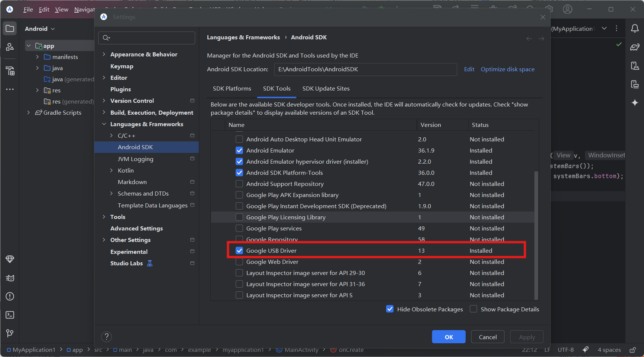Open the View menu
644x357 pixels.
click(62, 9)
